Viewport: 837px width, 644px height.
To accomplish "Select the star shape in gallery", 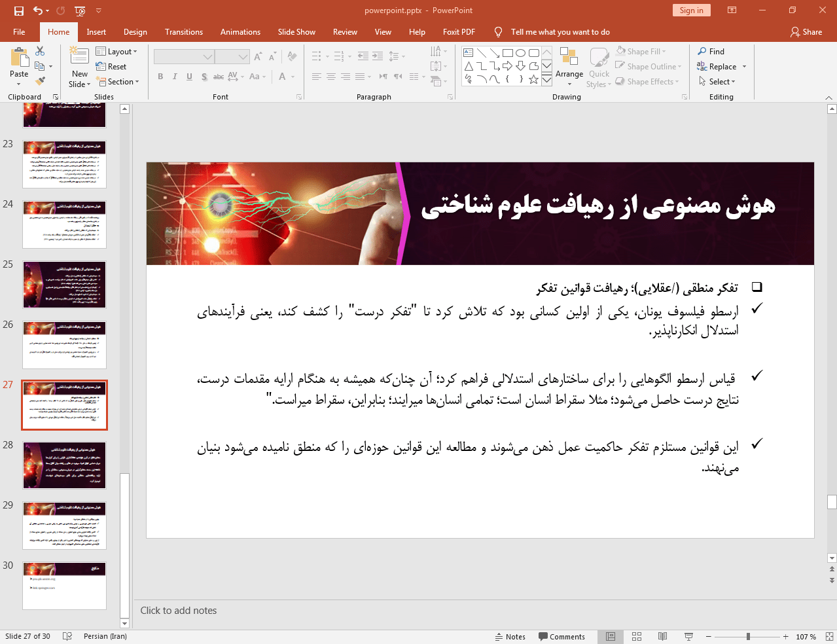I will (534, 79).
